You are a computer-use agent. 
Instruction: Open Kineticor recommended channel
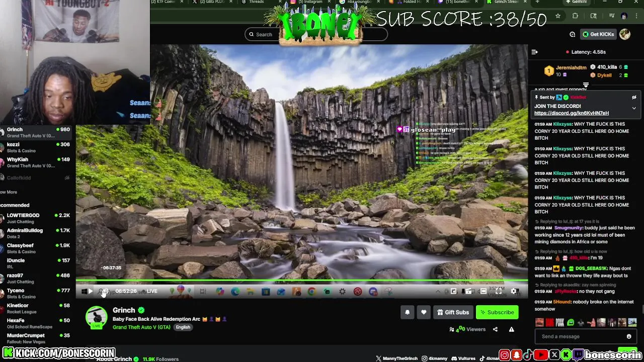coord(35,308)
